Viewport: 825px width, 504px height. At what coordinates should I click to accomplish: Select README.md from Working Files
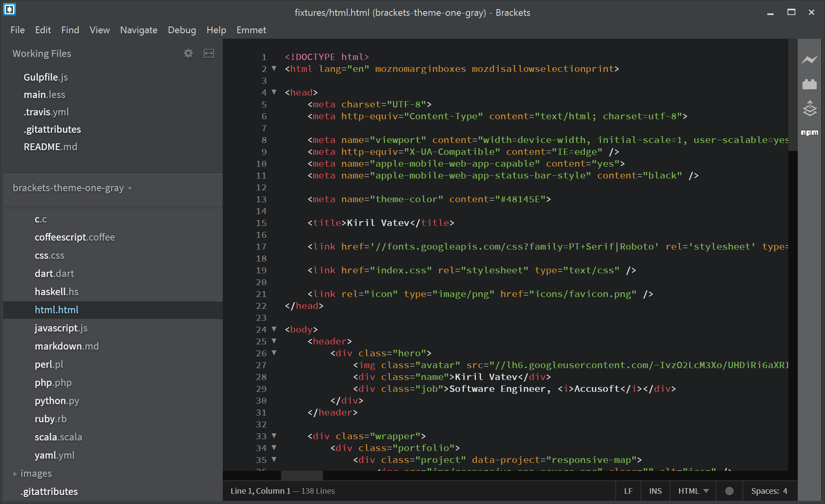[51, 146]
